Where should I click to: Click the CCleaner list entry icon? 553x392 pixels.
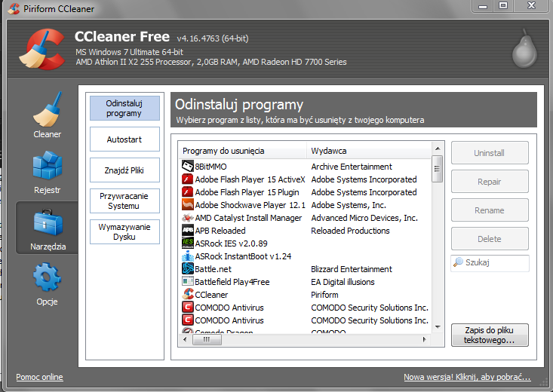[x=188, y=294]
